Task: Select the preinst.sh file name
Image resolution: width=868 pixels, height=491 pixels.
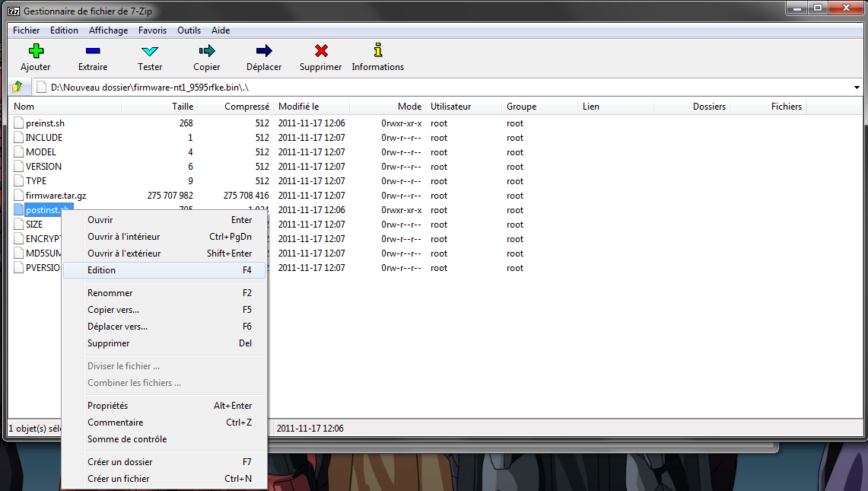Action: coord(45,123)
